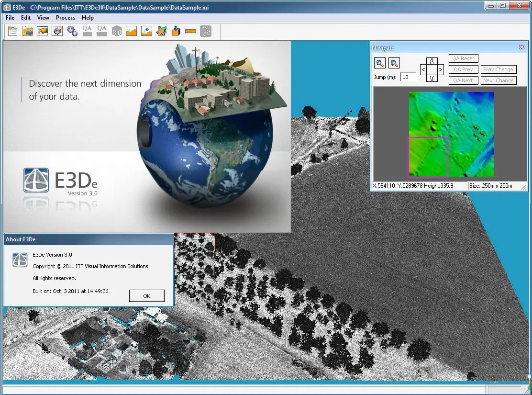This screenshot has height=395, width=532.
Task: Click the QA Reset button
Action: [463, 58]
